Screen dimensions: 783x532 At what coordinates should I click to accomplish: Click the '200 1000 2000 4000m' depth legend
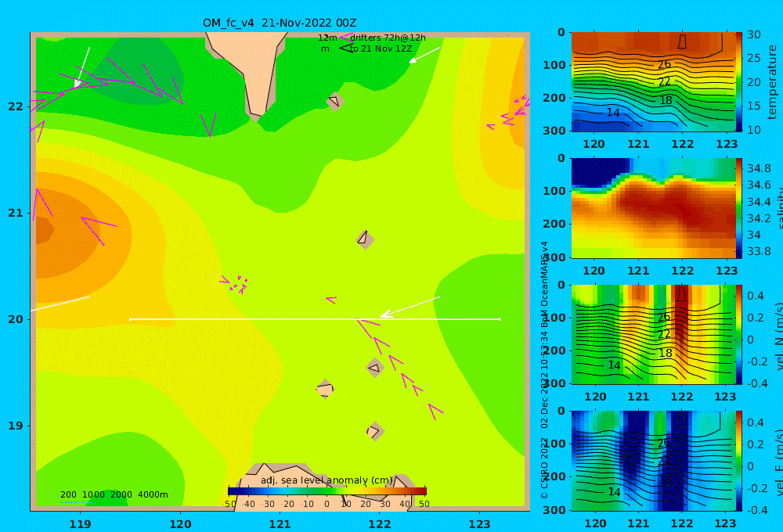point(114,494)
